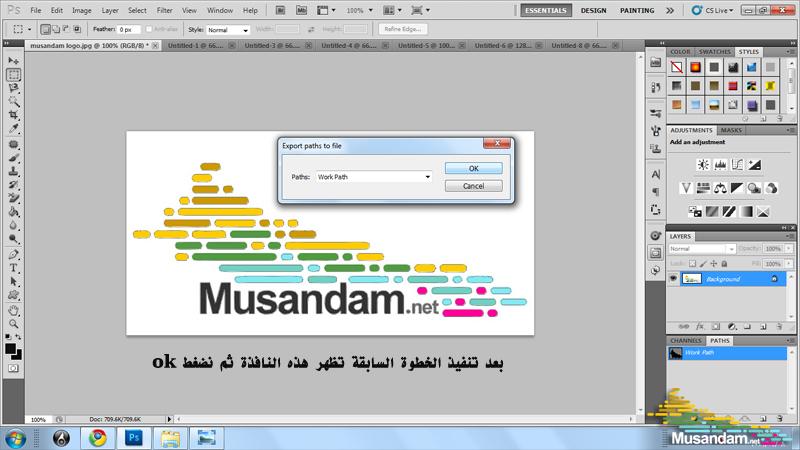Image resolution: width=800 pixels, height=450 pixels.
Task: Click OK in Export paths dialog
Action: tap(473, 168)
